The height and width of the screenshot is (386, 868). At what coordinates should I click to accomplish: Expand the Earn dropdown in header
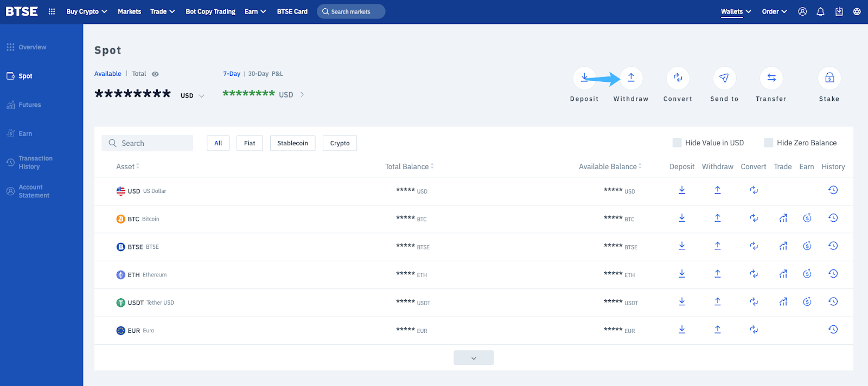255,11
